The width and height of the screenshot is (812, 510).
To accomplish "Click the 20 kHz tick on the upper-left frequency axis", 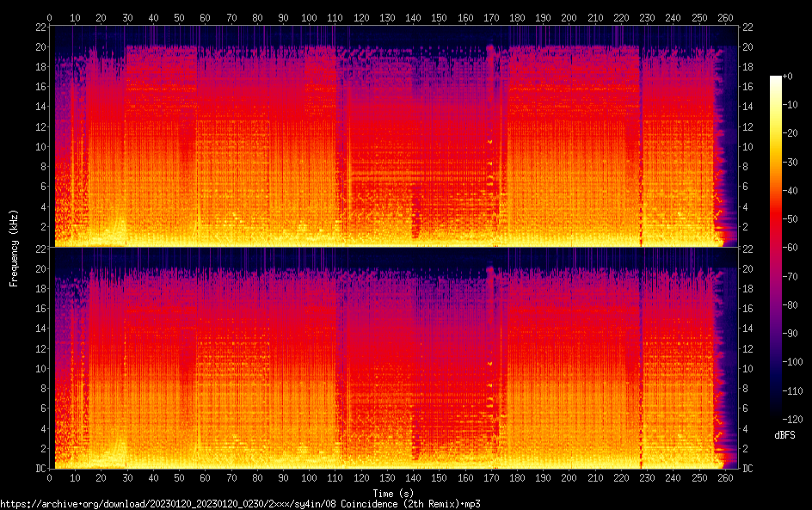I will pyautogui.click(x=39, y=46).
